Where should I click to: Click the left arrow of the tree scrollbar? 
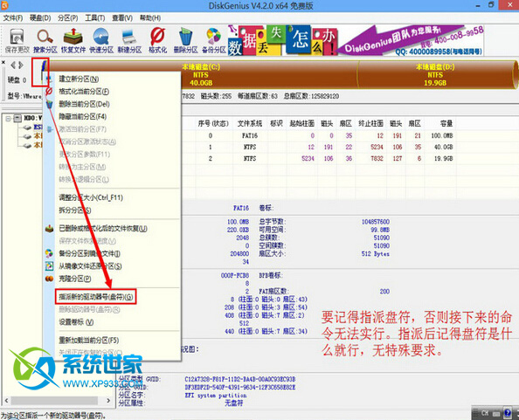[6, 401]
